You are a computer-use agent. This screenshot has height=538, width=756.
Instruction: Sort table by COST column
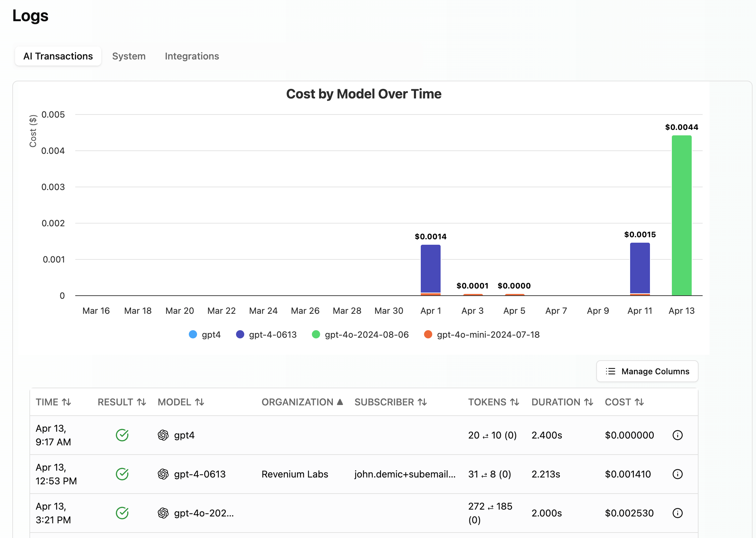tap(624, 402)
